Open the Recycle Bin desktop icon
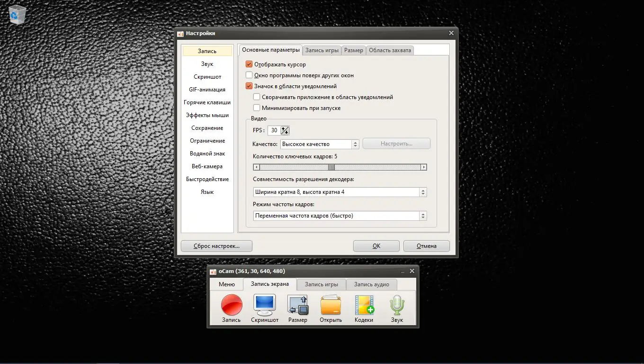This screenshot has height=364, width=644. [x=17, y=14]
